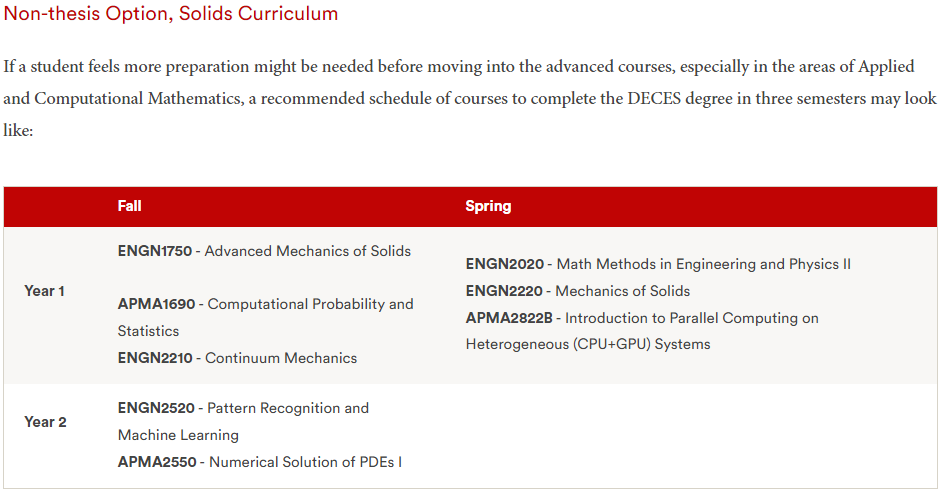Click Math Methods in Engineering and Physics II

coord(704,264)
